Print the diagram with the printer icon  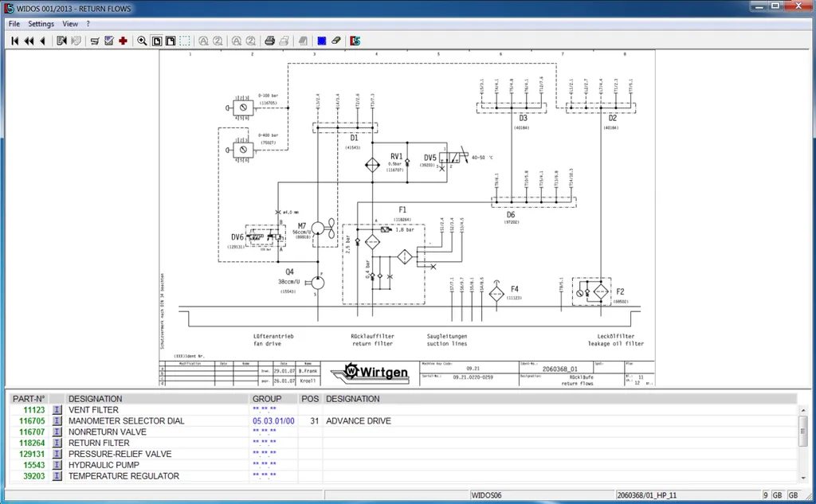click(269, 41)
